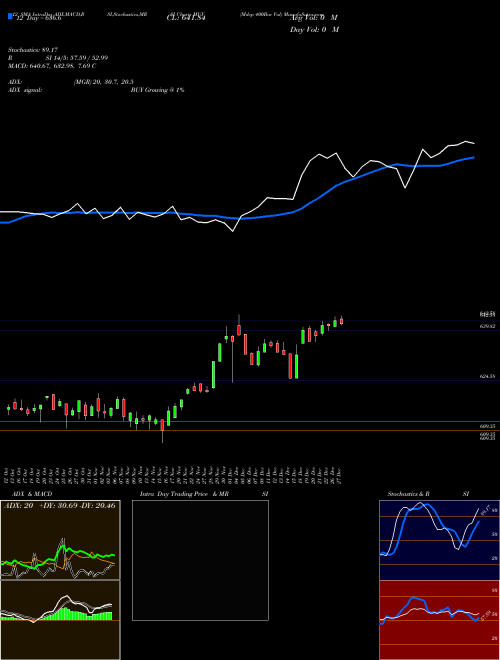Click the 'MACD: 640.67, 632.98, 7.69 C' line
The image size is (500, 660).
pos(52,66)
